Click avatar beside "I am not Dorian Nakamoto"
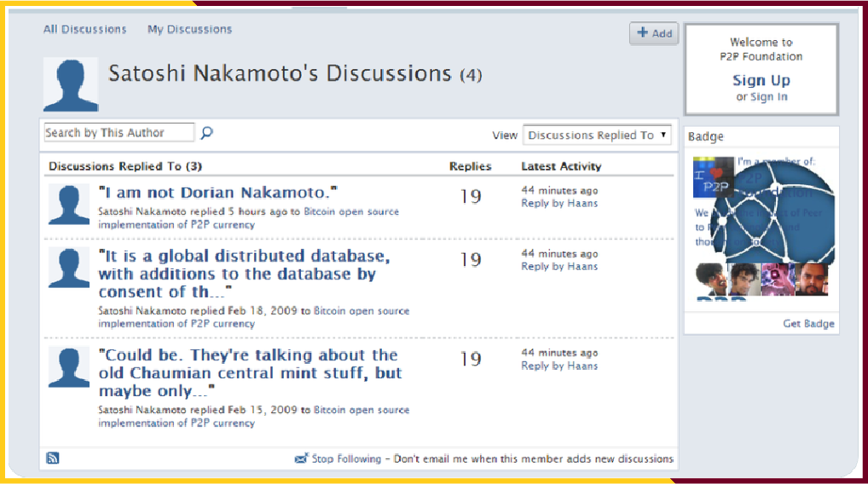The height and width of the screenshot is (484, 868). (x=69, y=205)
